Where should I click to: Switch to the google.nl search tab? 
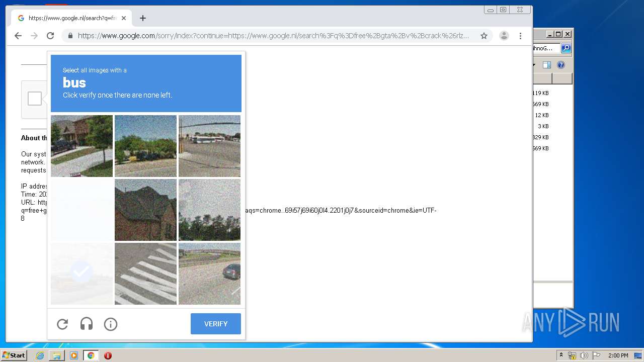coord(72,18)
